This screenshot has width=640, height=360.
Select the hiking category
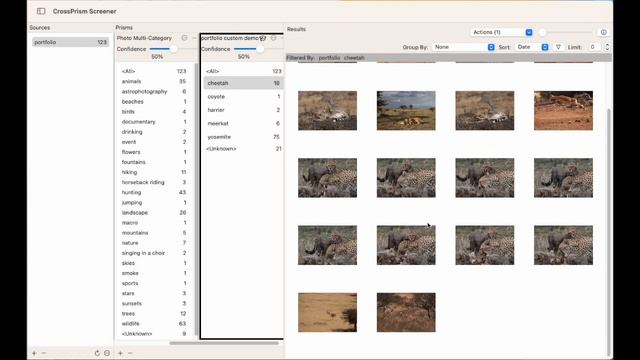153,172
